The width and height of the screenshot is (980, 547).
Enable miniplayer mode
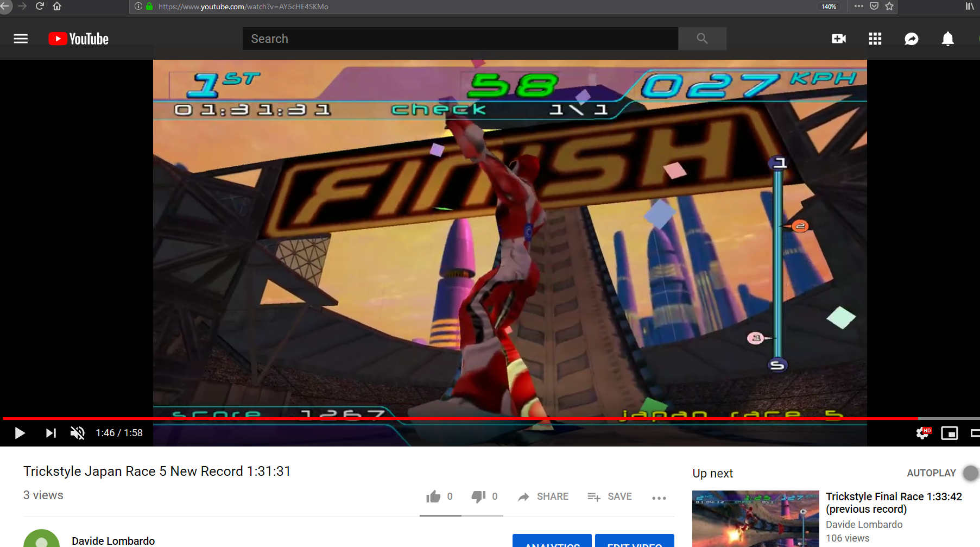(x=949, y=433)
